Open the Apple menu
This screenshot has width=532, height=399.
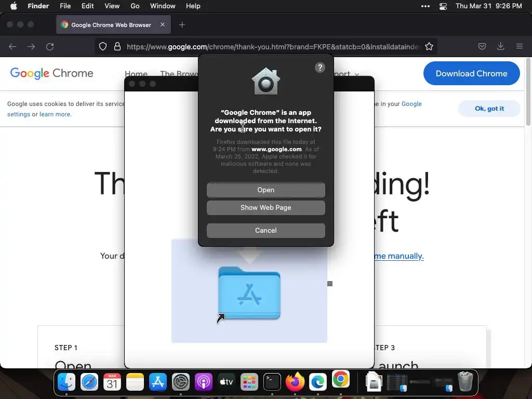[14, 6]
